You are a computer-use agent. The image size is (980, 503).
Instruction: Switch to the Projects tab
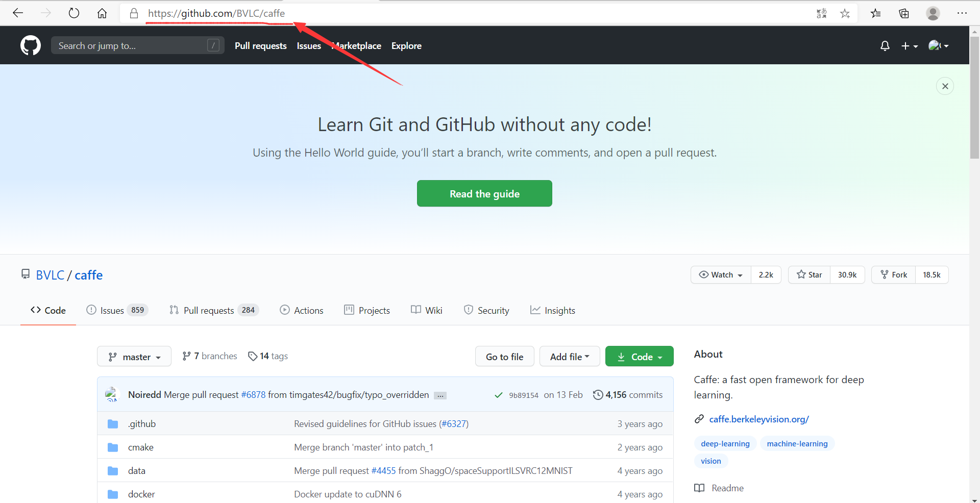point(367,310)
